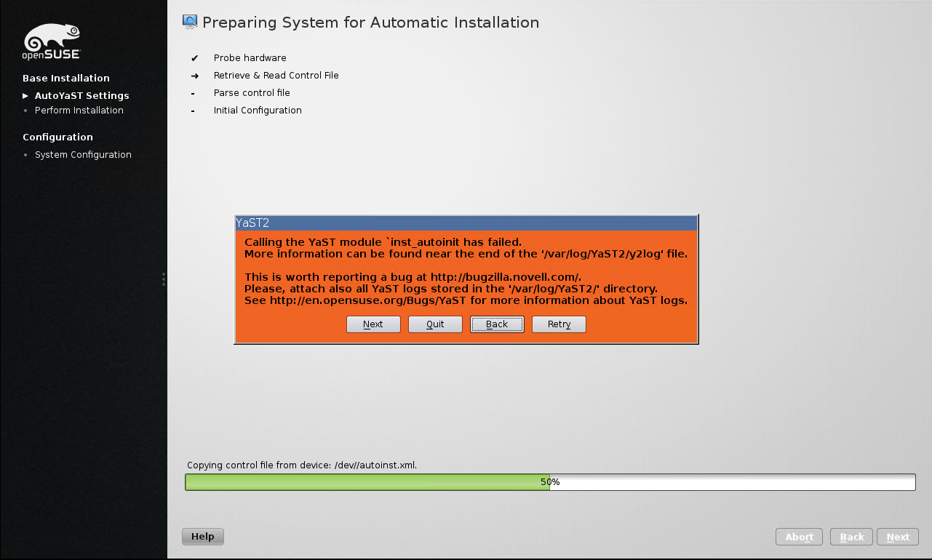Viewport: 932px width, 560px height.
Task: Click Quit in the YaST2 error dialog
Action: coord(435,324)
